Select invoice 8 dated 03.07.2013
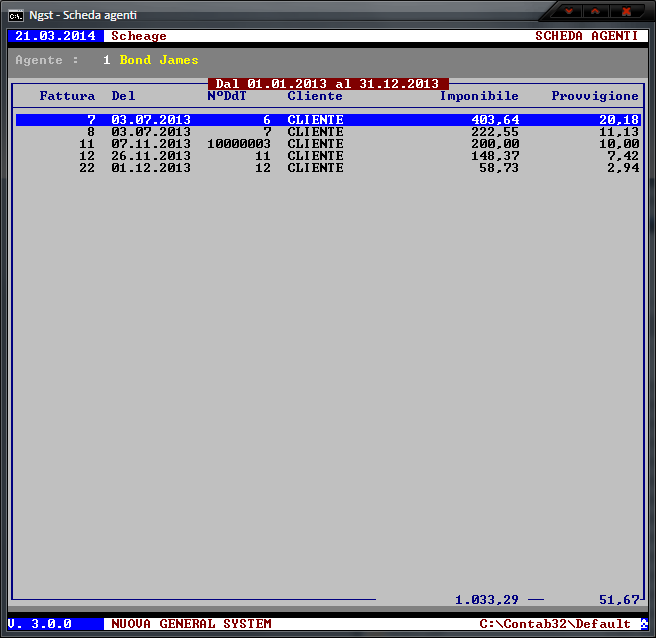The image size is (656, 638). click(327, 132)
